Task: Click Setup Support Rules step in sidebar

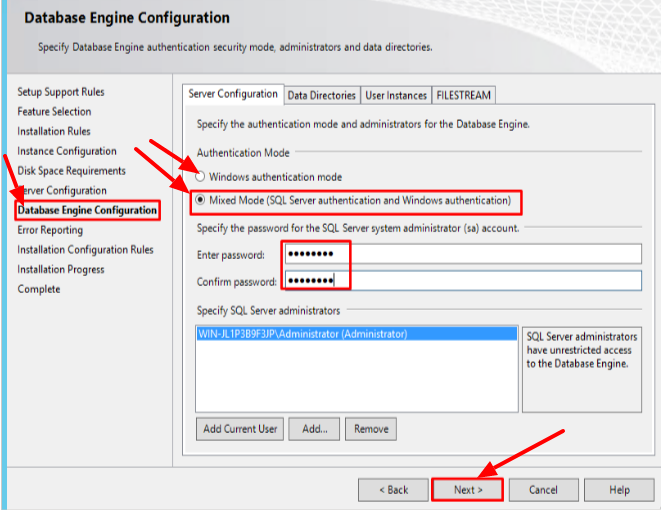Action: click(61, 92)
